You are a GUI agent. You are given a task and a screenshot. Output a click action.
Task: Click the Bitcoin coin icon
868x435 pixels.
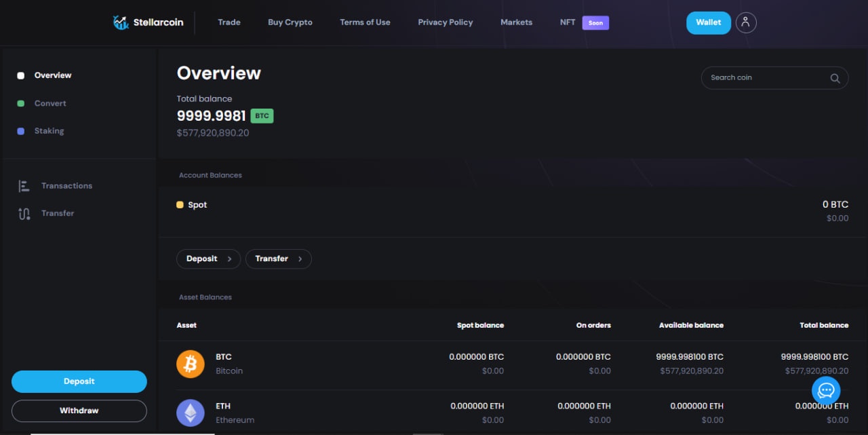[191, 364]
